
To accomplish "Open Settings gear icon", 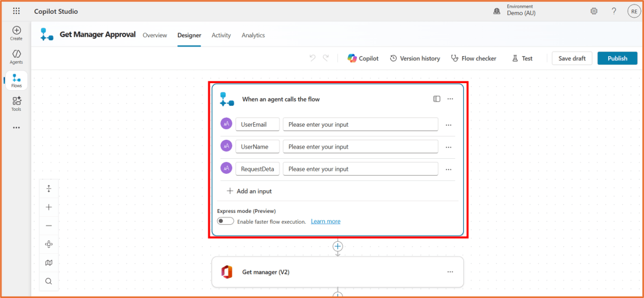I will (594, 11).
